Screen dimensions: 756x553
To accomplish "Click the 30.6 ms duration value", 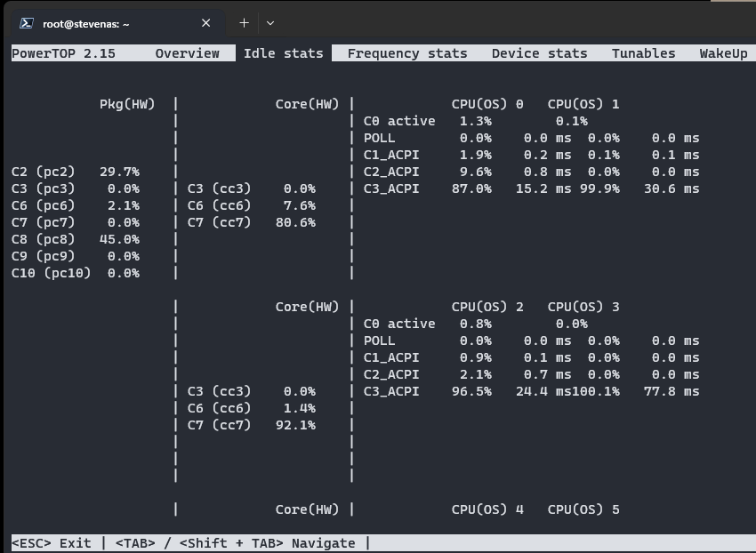I will point(672,188).
